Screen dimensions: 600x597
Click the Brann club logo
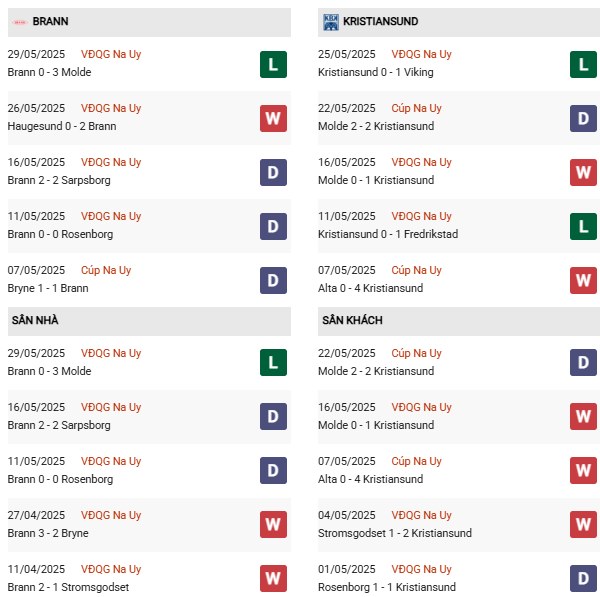pos(19,21)
